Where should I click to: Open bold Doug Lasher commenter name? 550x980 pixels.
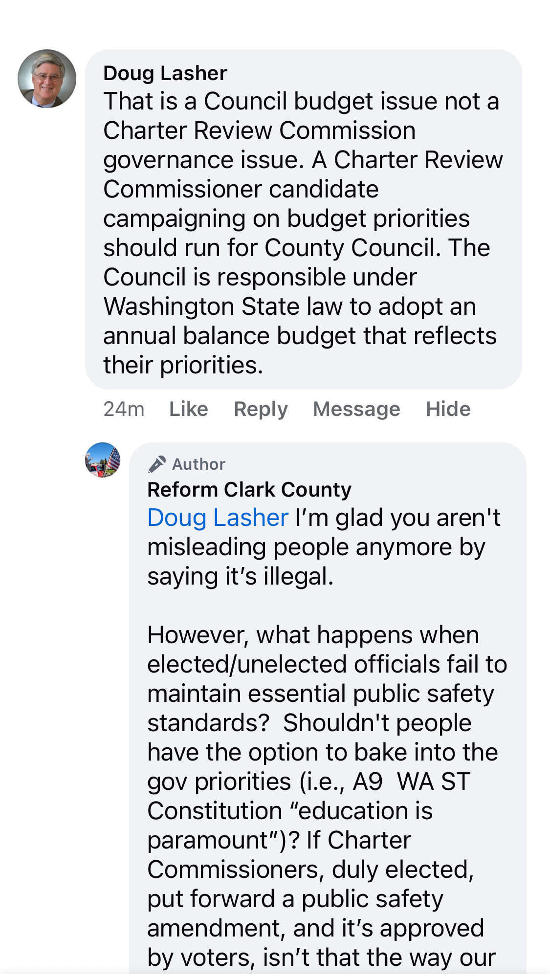[165, 73]
